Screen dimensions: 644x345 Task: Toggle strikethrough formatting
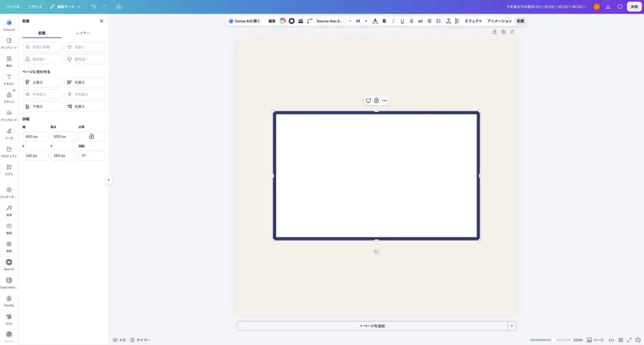coord(411,21)
